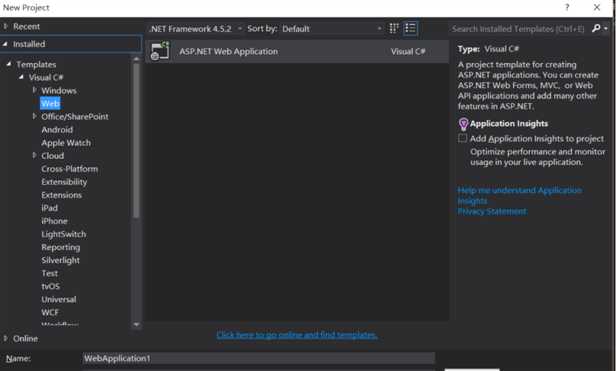This screenshot has width=616, height=371.
Task: Select ASP.NET Web Application template name
Action: pyautogui.click(x=228, y=51)
